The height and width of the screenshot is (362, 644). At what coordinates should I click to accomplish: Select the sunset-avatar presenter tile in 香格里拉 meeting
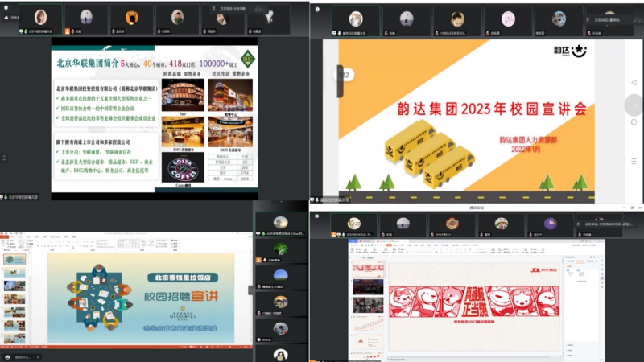[x=280, y=224]
